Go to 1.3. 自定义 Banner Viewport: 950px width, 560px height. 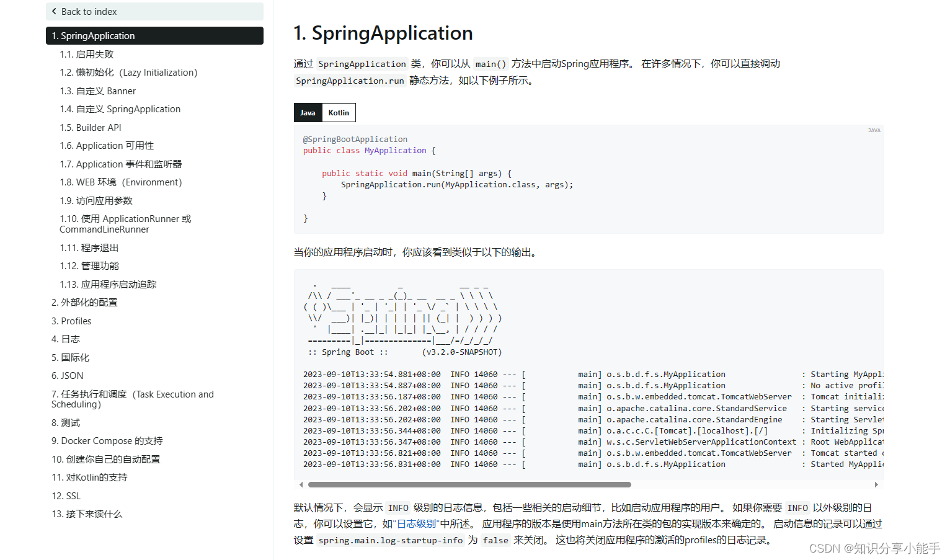click(97, 91)
